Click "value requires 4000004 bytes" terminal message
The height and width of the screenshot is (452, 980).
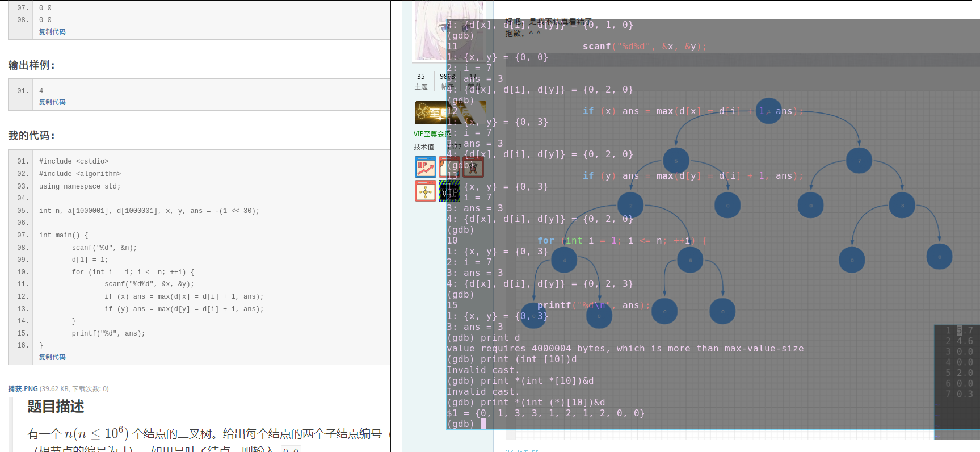tap(625, 349)
